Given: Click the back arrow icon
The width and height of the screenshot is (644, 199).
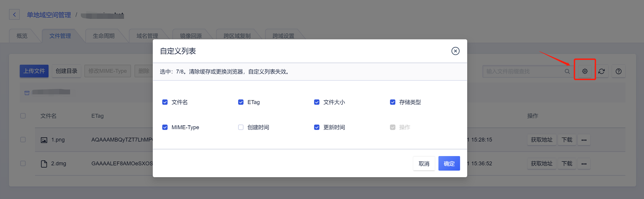Looking at the screenshot, I should (14, 15).
